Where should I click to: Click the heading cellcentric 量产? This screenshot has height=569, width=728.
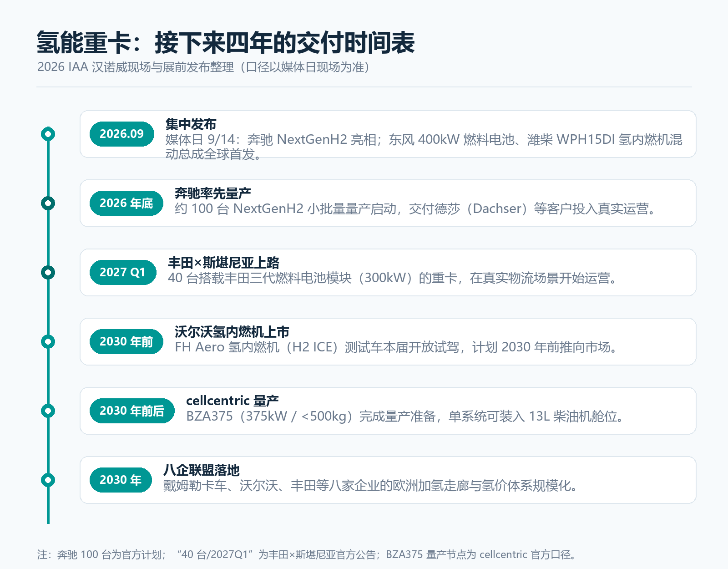(x=233, y=401)
